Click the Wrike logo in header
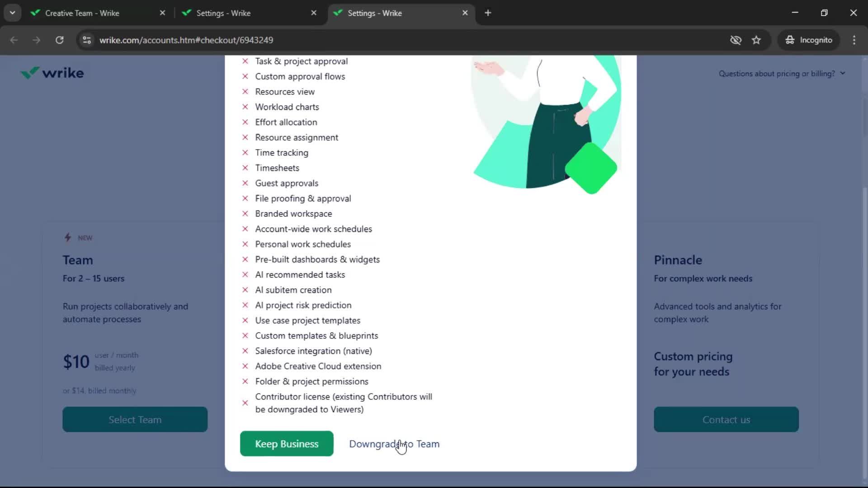This screenshot has width=868, height=488. pos(52,73)
